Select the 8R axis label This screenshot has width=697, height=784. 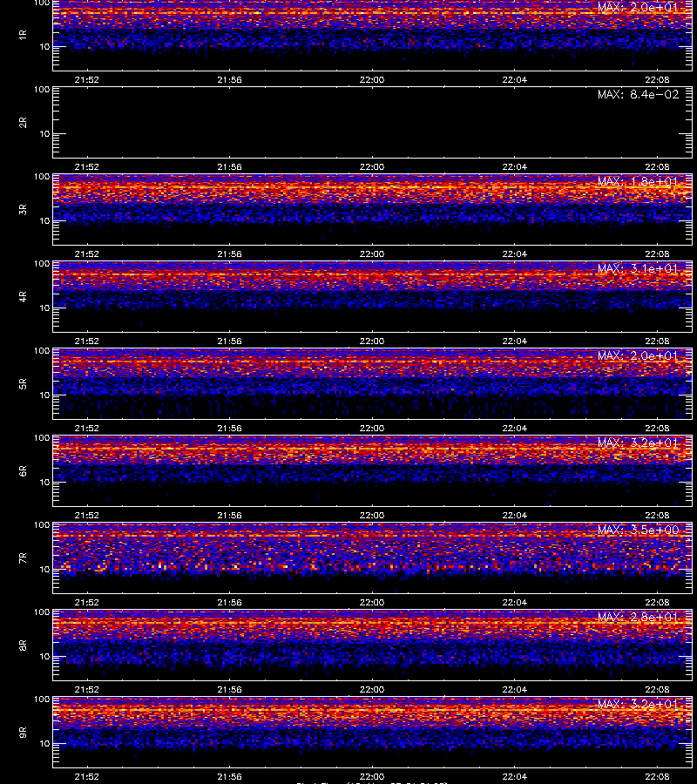pos(23,645)
